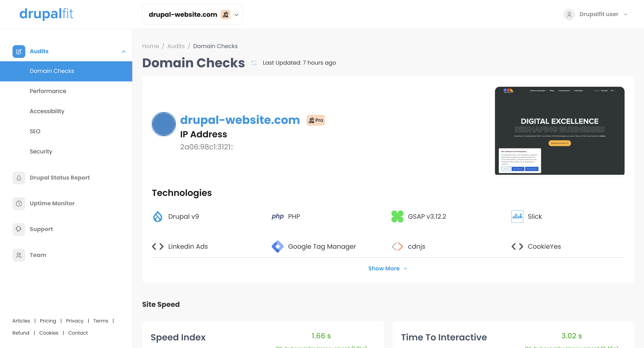Go to Accessibility audit section
This screenshot has height=348, width=644.
(x=47, y=111)
